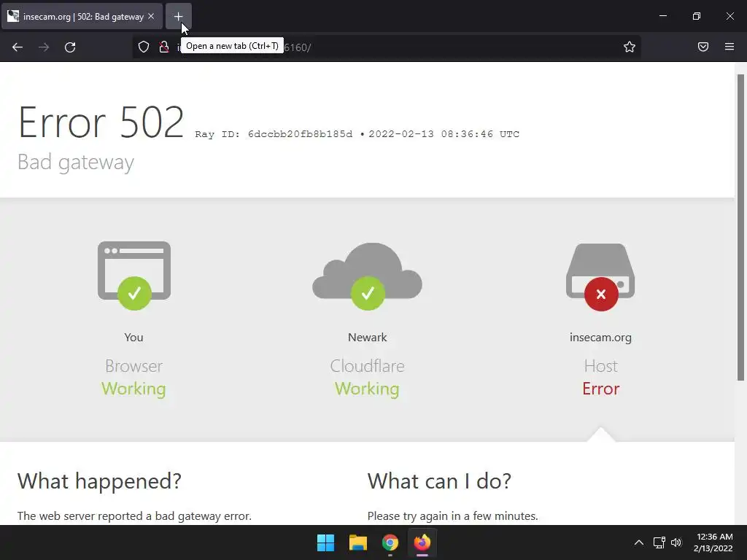Viewport: 747px width, 560px height.
Task: Click the browser window status icon
Action: (x=134, y=275)
